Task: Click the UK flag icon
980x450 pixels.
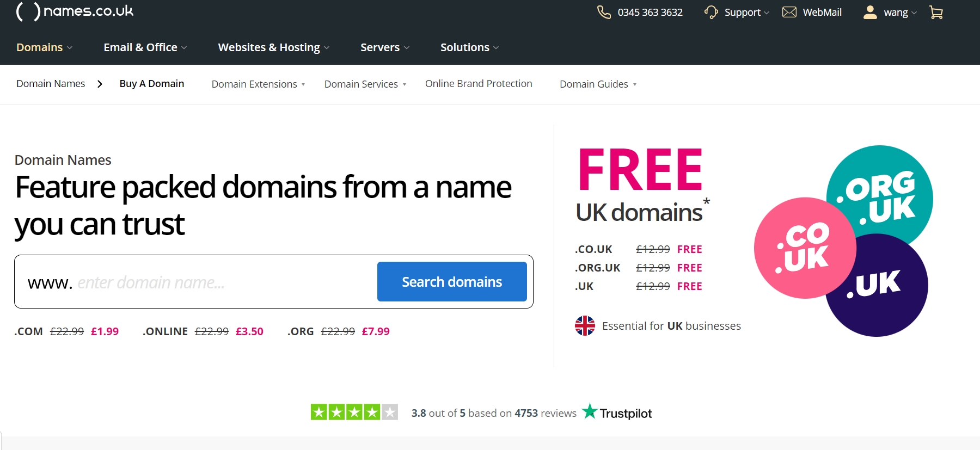Action: (585, 326)
